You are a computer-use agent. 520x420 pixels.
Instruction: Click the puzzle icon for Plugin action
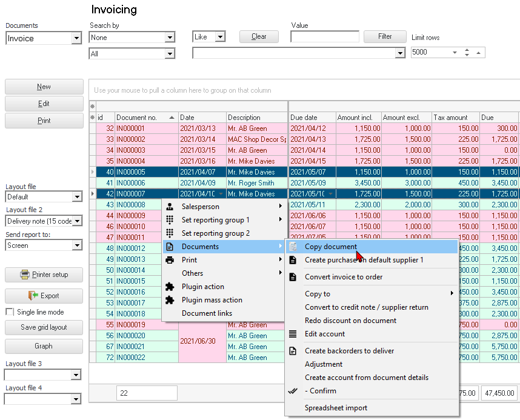tap(170, 287)
